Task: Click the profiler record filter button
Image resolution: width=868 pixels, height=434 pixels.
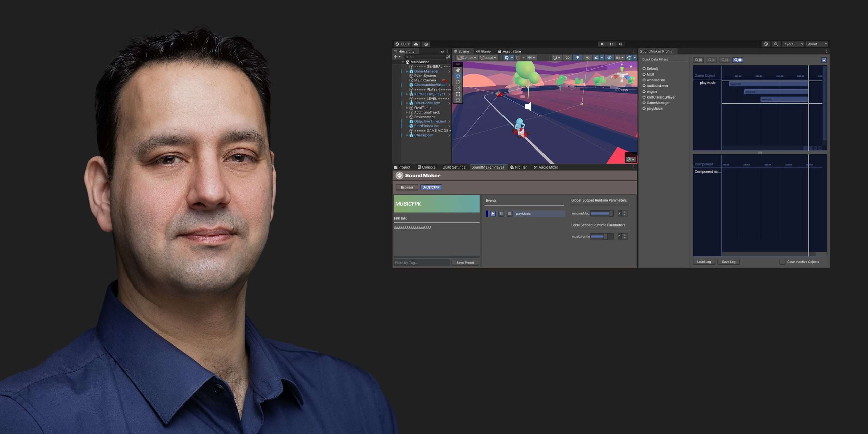Action: click(738, 60)
